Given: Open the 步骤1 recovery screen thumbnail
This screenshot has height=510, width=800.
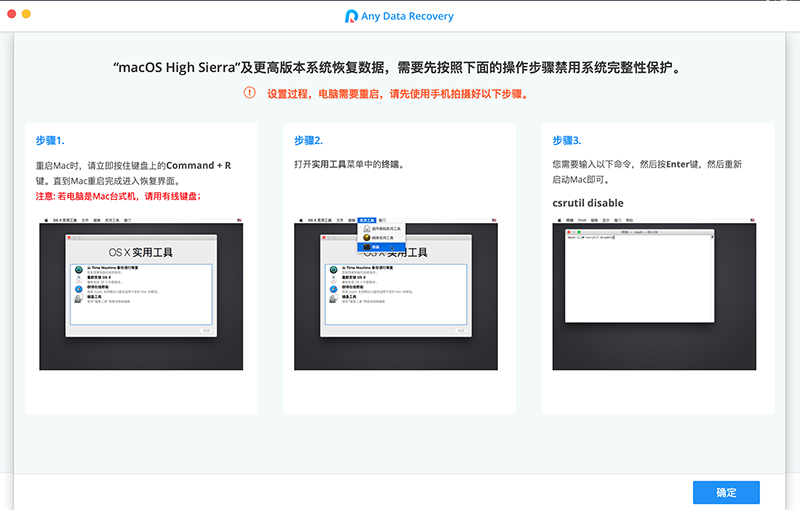Looking at the screenshot, I should [x=141, y=294].
